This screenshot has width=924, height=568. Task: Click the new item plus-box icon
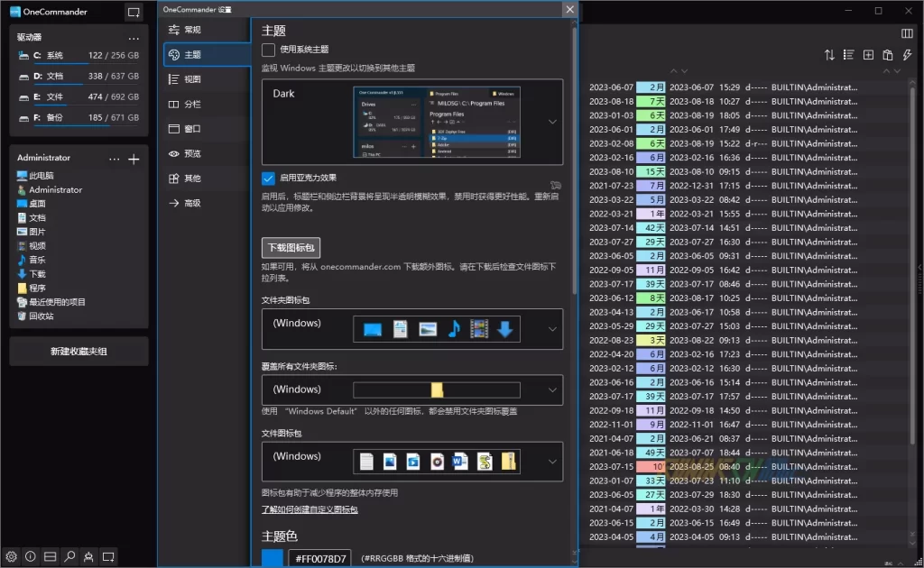pos(868,55)
